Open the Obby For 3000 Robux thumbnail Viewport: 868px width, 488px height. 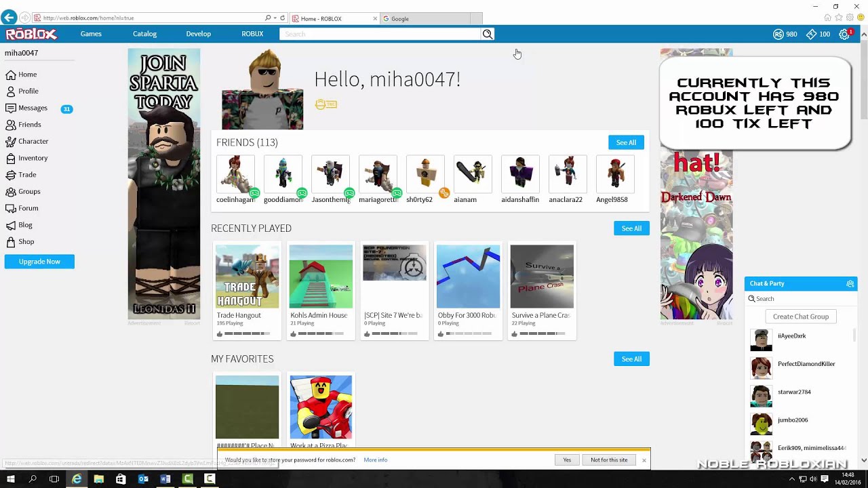pos(468,277)
